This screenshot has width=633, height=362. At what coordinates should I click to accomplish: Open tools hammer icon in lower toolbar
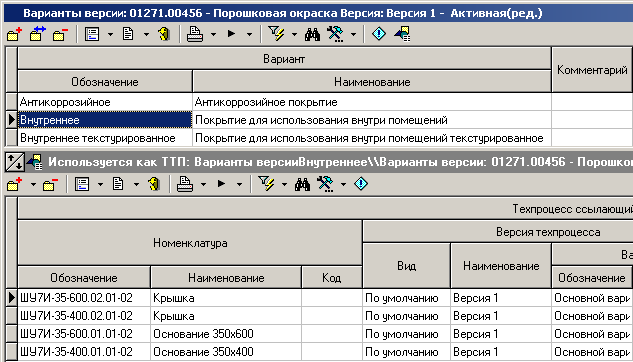click(x=325, y=184)
